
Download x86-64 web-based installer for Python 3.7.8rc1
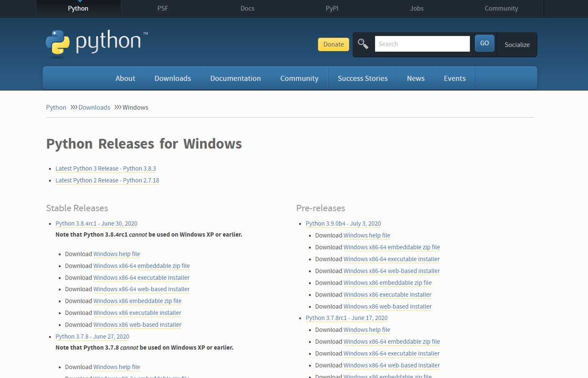coord(392,365)
